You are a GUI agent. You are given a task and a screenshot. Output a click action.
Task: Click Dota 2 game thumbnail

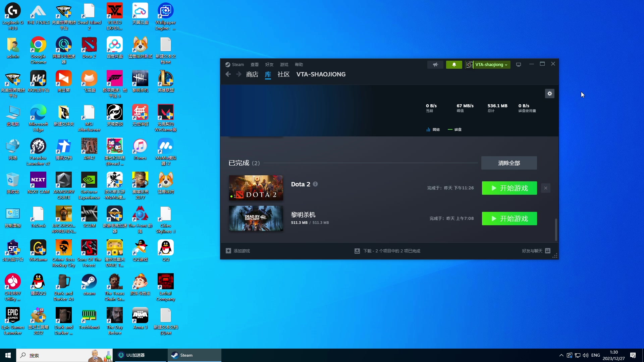coord(256,188)
